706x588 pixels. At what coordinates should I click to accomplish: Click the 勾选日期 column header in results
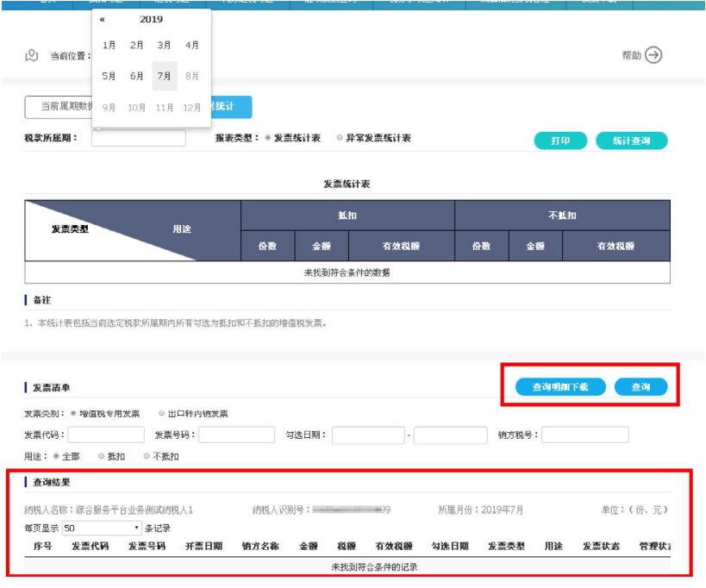point(450,546)
